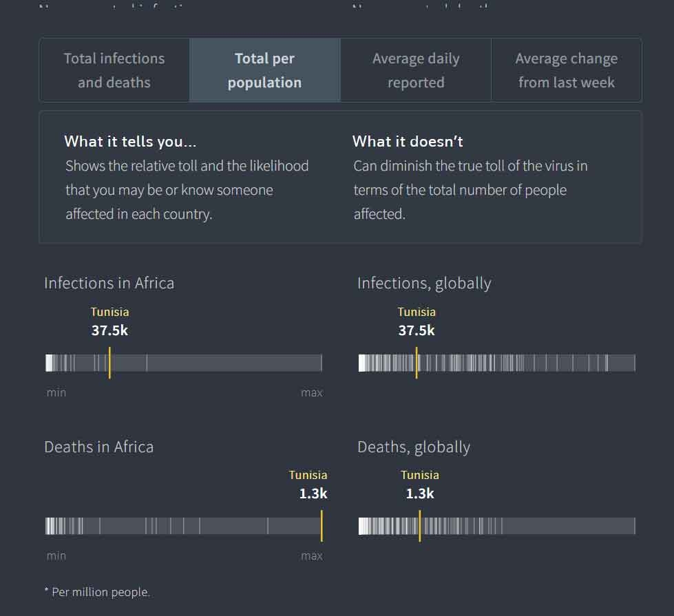Open Average change from last week tab
Viewport: 674px width, 616px height.
[567, 70]
